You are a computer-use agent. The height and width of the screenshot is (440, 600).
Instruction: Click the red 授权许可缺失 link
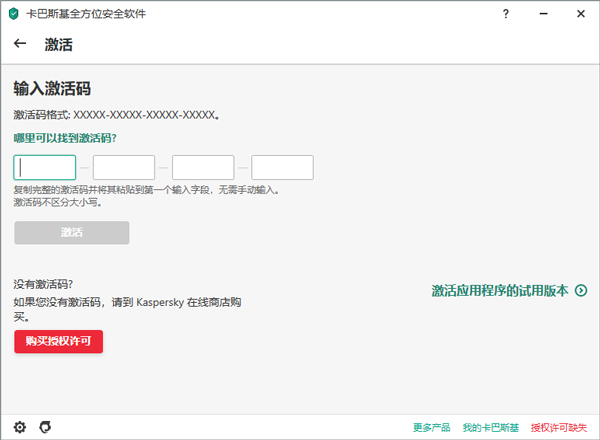559,427
